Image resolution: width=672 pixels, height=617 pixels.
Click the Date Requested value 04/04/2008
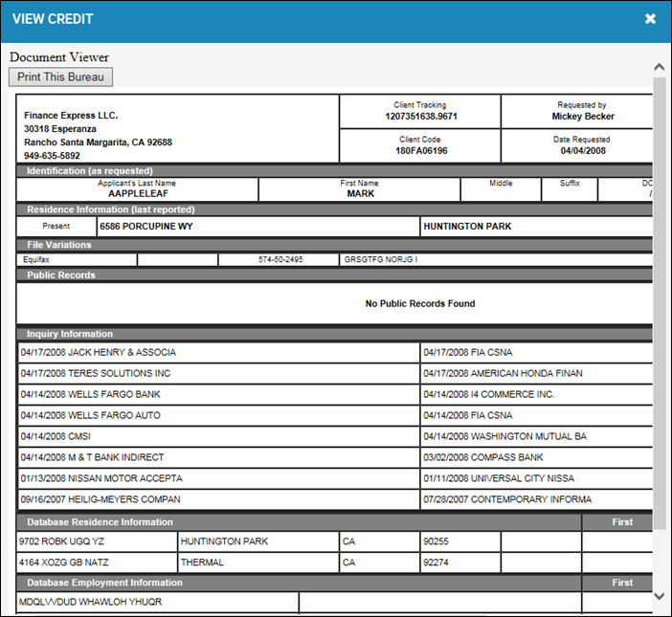pos(583,151)
